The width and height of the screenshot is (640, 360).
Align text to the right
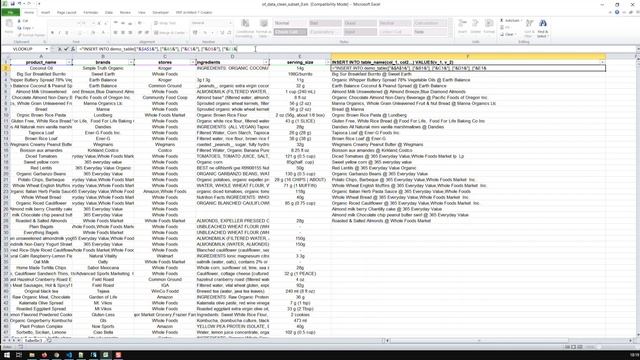130,33
